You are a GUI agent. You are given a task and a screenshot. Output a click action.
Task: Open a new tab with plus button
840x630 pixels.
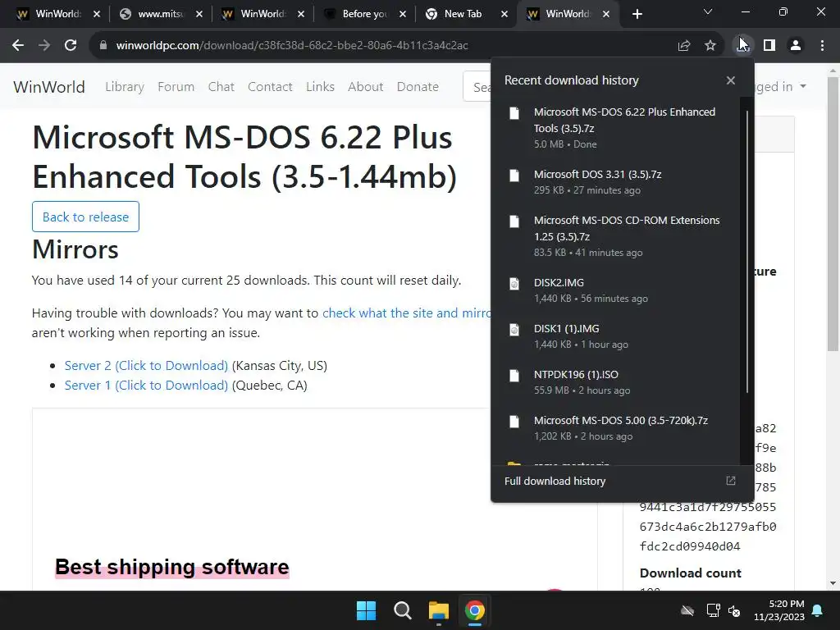point(637,14)
